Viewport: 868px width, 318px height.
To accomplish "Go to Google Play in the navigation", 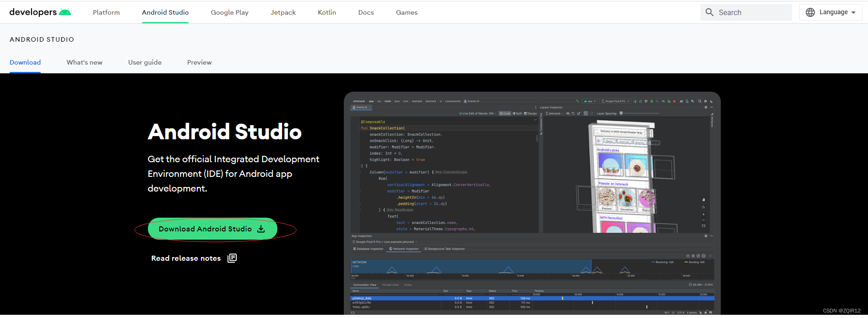I will coord(229,12).
